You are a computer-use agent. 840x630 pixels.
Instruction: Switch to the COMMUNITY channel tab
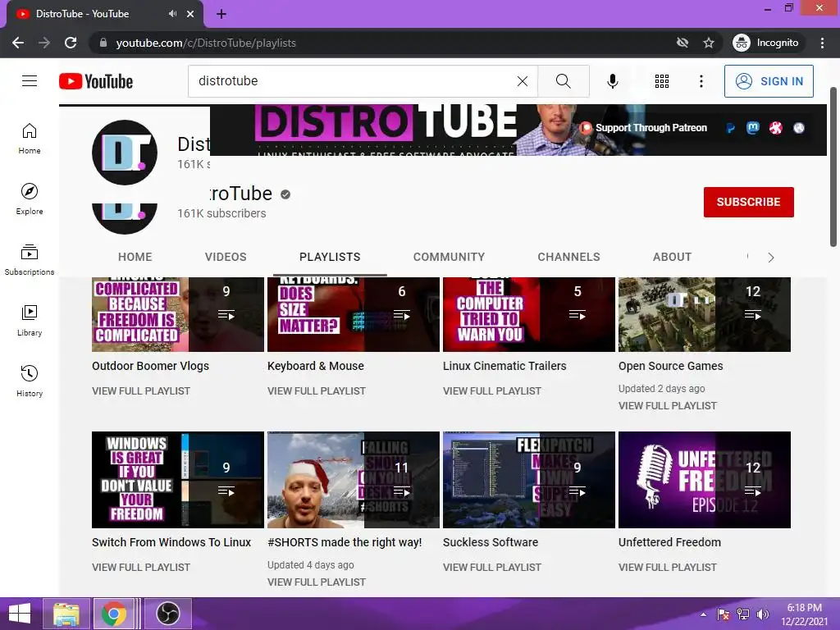(449, 257)
